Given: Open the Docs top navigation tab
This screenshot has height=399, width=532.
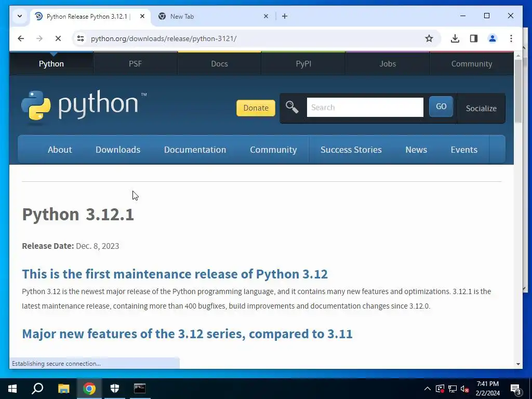Looking at the screenshot, I should click(219, 64).
